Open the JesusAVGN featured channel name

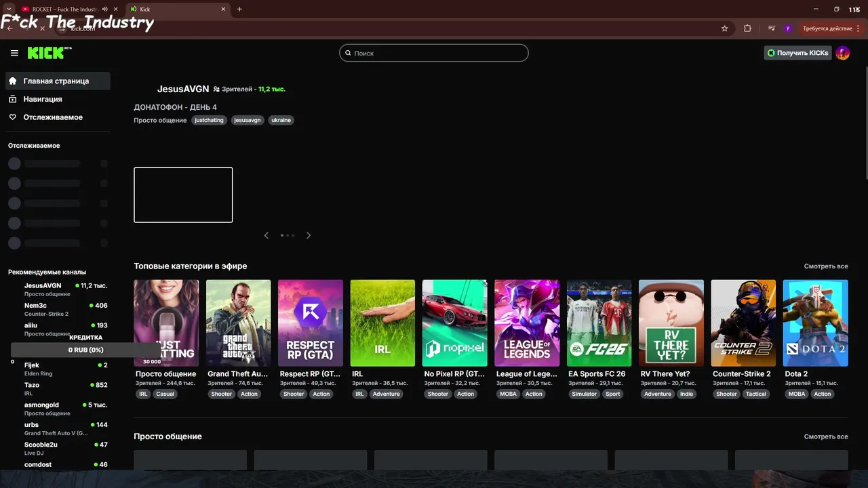183,89
